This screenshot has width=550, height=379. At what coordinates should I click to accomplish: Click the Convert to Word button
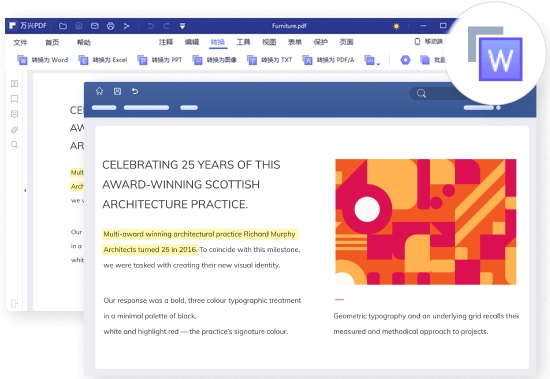point(42,60)
